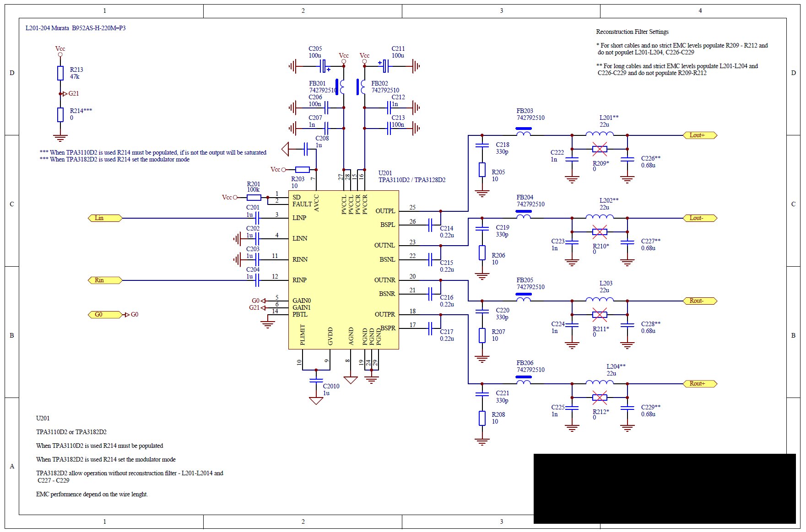Image resolution: width=806 pixels, height=532 pixels.
Task: Select the L204 22u inductor symbol
Action: (600, 382)
